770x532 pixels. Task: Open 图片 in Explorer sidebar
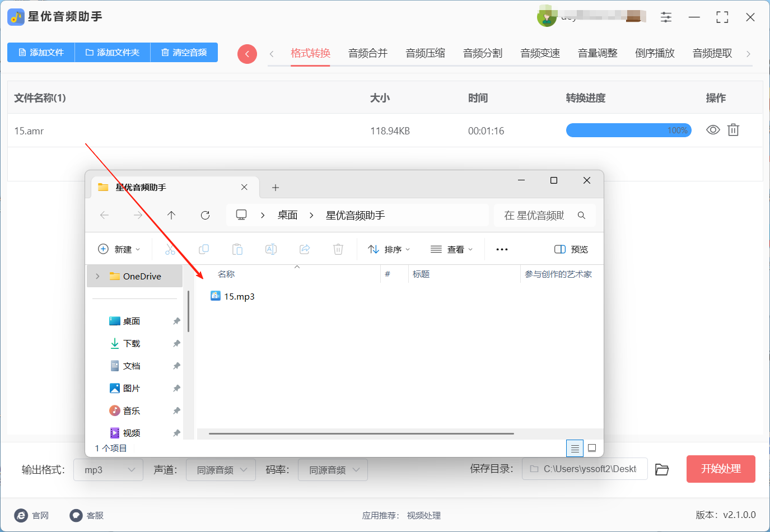click(132, 388)
